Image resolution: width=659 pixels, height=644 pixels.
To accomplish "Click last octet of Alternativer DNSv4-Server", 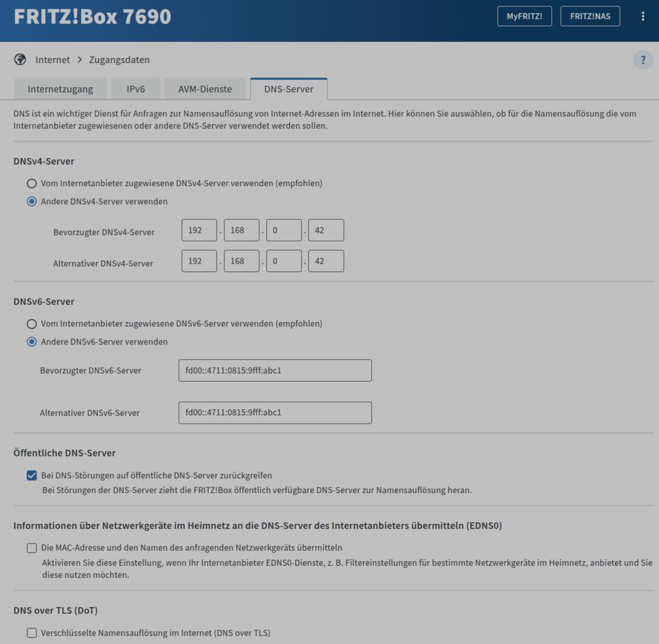I will tap(326, 261).
